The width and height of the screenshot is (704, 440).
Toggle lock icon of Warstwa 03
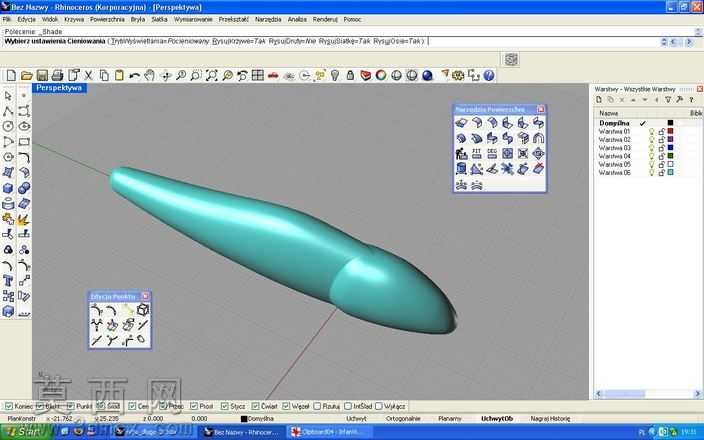tap(661, 148)
